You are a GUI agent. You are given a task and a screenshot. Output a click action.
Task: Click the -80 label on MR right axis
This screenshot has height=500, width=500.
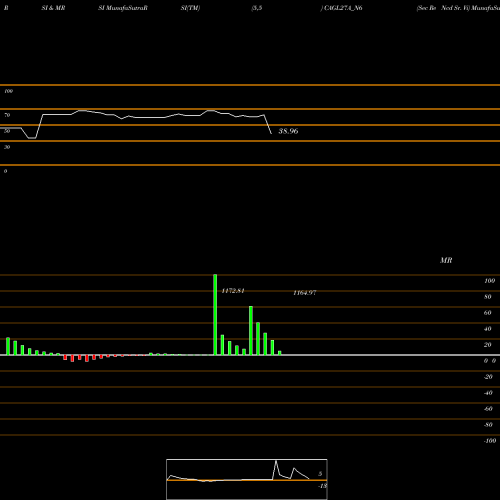(x=488, y=425)
